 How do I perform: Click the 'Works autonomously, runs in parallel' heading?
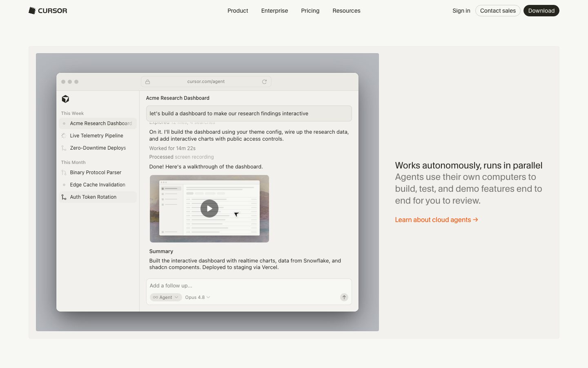(469, 165)
